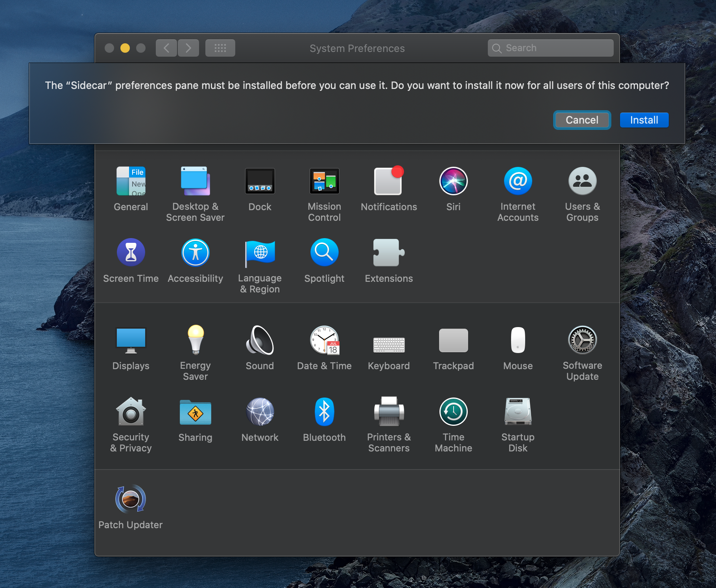Open Software Update pane

[582, 340]
